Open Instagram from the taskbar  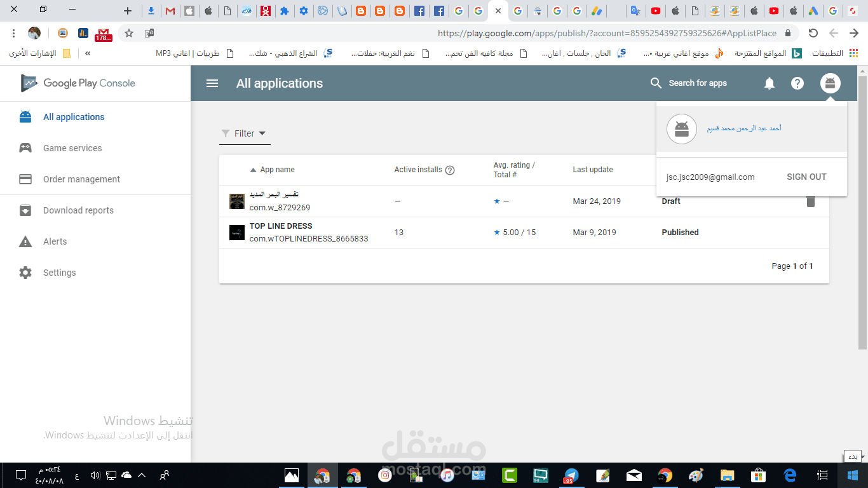[x=385, y=475]
